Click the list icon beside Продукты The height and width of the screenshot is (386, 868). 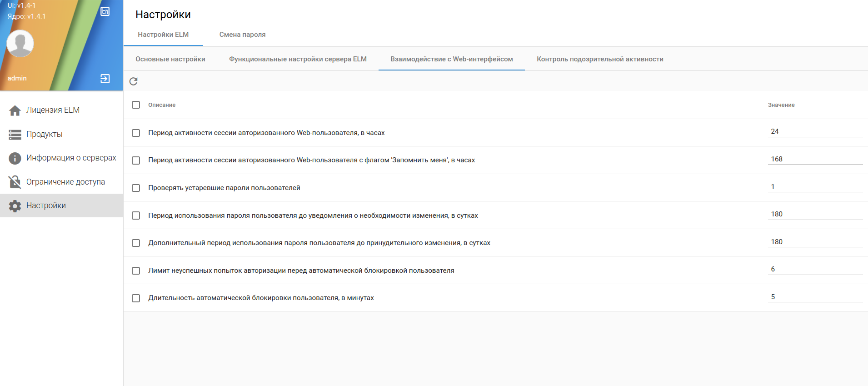15,135
